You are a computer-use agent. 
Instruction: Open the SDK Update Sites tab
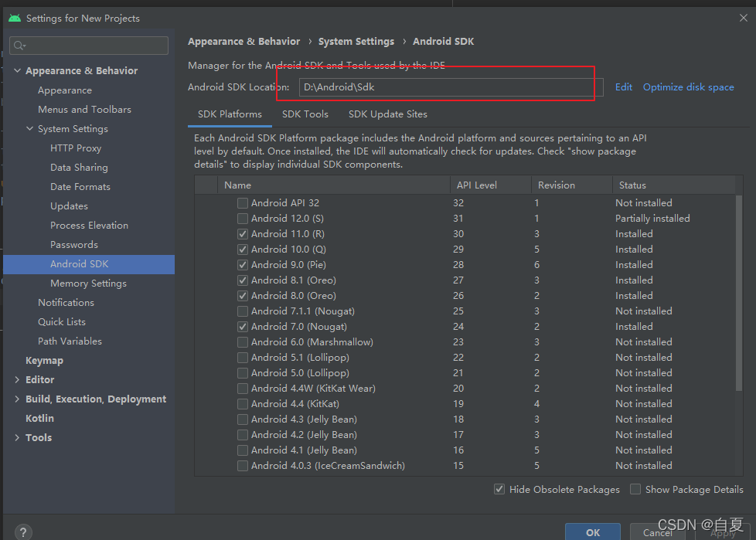387,114
